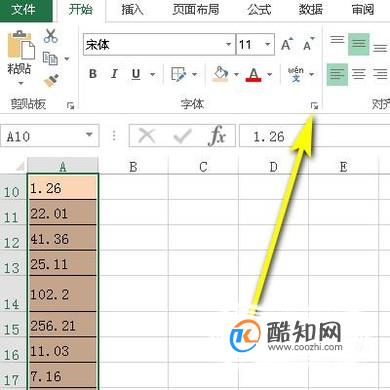The height and width of the screenshot is (390, 390).
Task: Toggle the align left button
Action: tap(337, 74)
